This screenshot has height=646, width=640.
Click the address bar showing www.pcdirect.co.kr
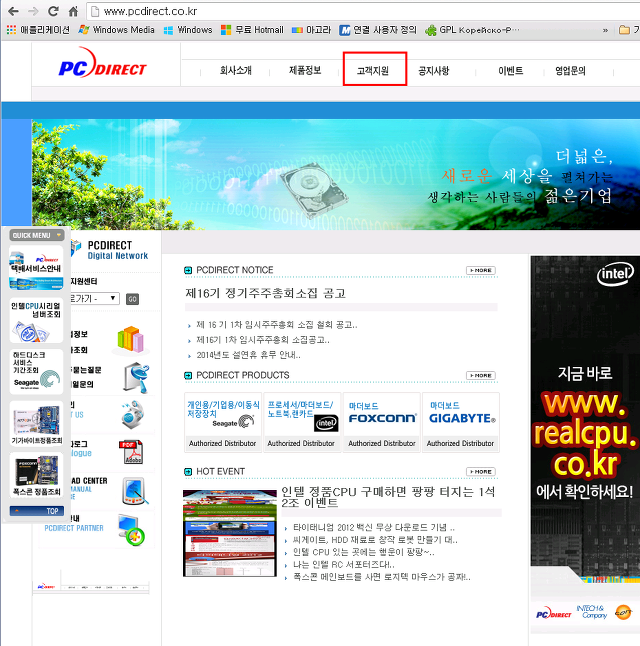[363, 11]
